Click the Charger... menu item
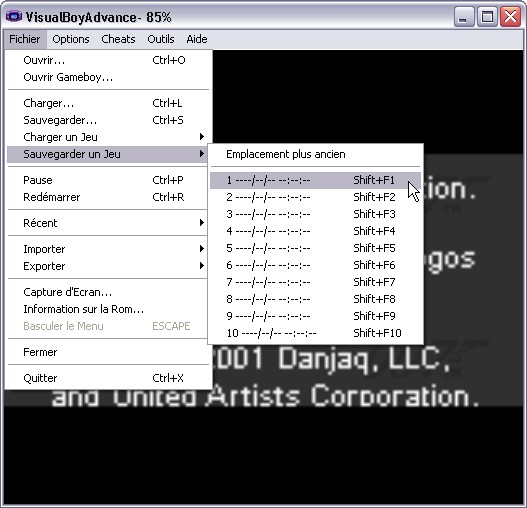Image resolution: width=527 pixels, height=508 pixels. point(108,103)
